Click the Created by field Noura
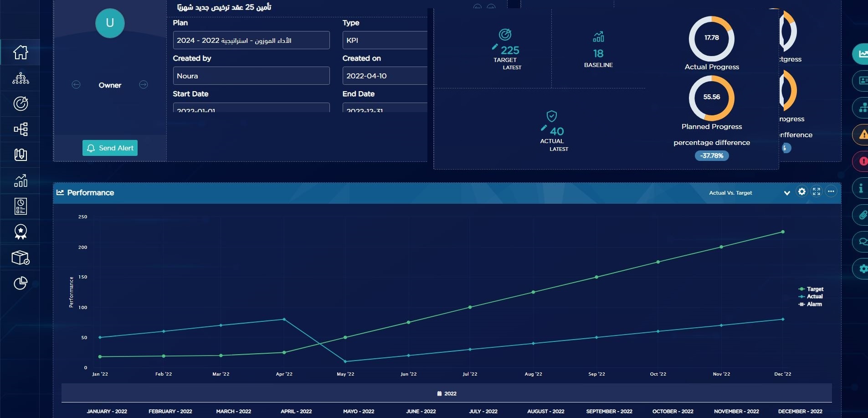 point(251,76)
